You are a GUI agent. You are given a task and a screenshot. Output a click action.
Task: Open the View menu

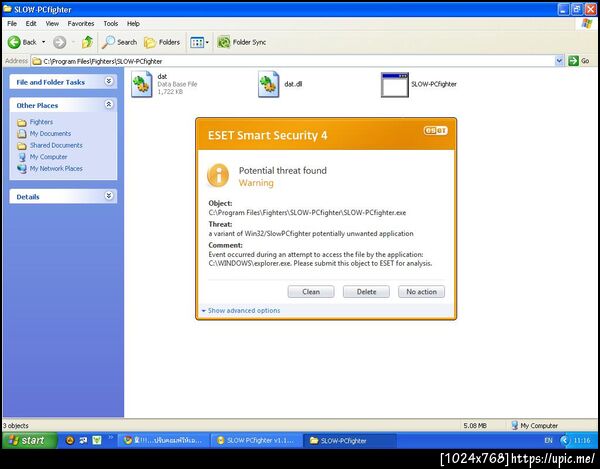pos(52,24)
